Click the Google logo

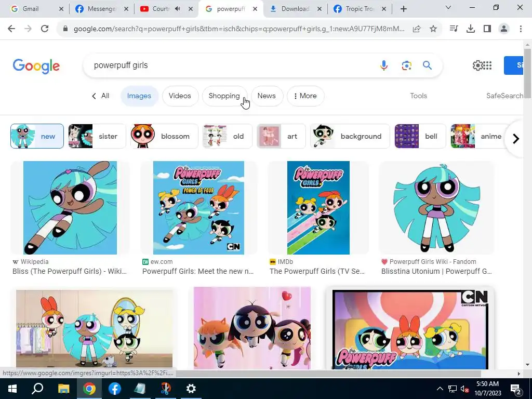click(36, 66)
